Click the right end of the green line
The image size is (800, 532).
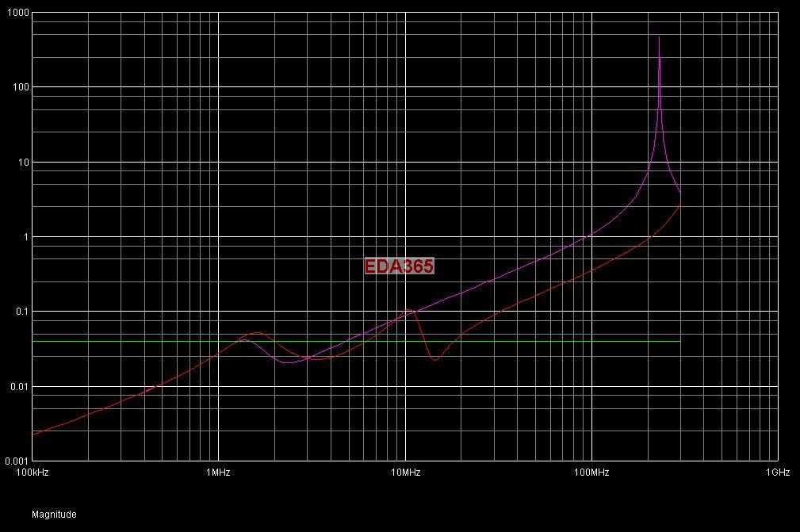coord(680,341)
